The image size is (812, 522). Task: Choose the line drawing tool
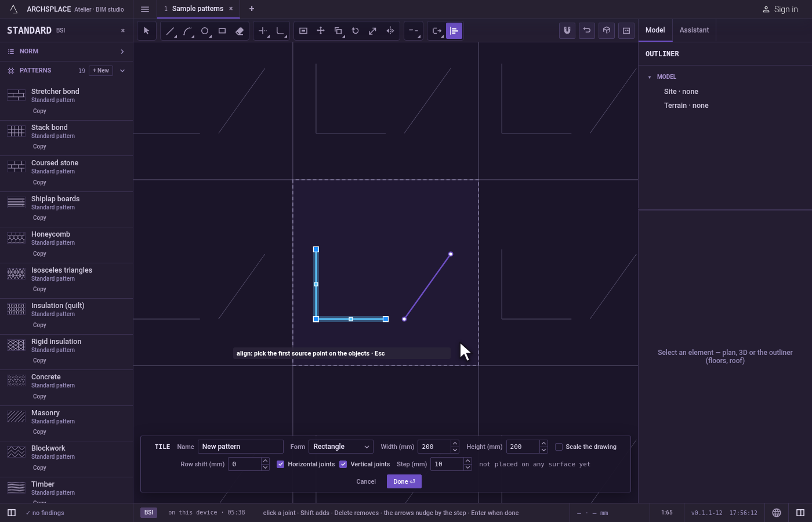(x=170, y=31)
